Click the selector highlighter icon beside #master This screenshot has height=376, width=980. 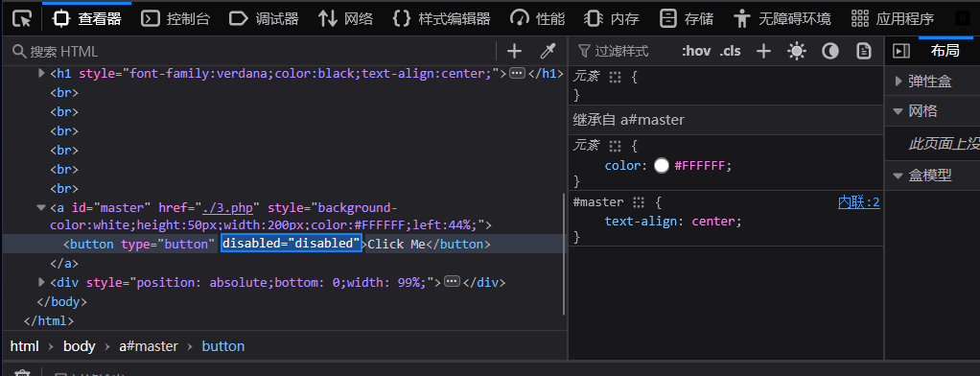tap(638, 202)
